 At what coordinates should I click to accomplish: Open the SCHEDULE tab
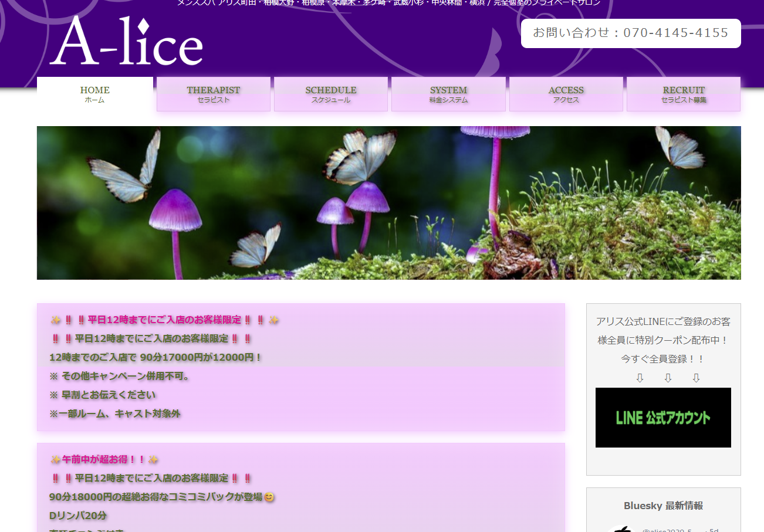331,94
